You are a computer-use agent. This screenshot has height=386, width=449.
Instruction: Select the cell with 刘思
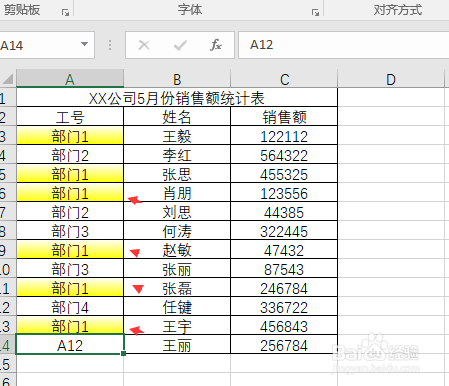coord(177,212)
